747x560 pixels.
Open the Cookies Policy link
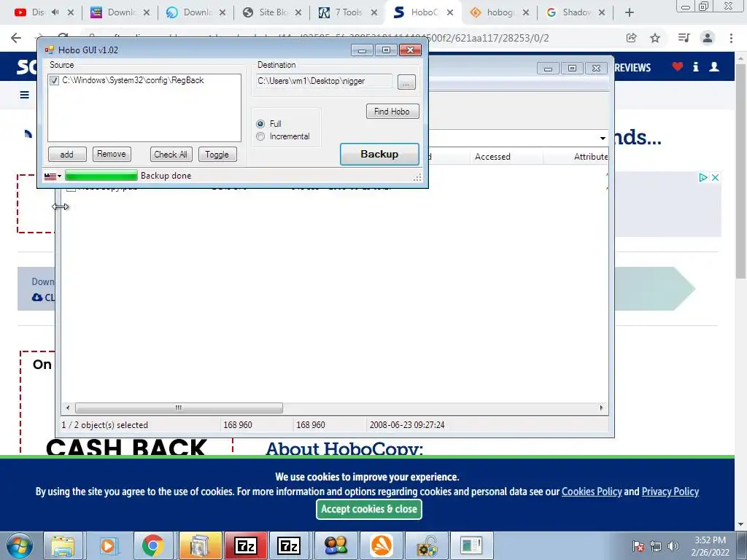592,491
